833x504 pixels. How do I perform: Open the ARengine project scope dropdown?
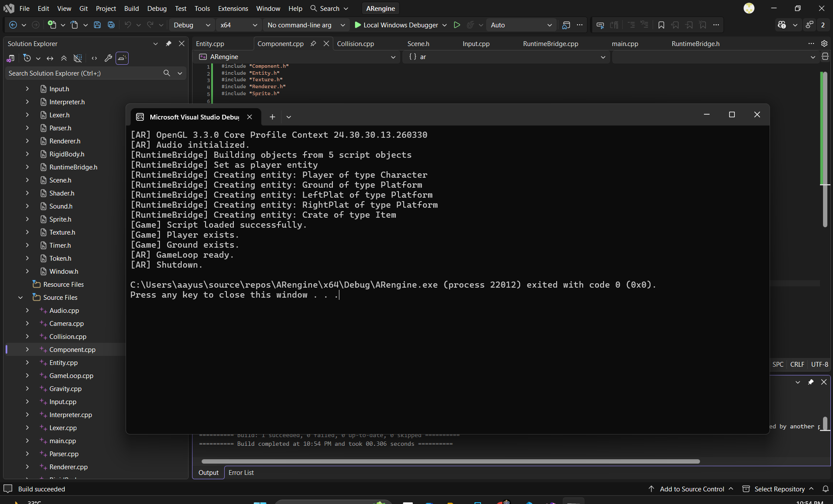tap(297, 57)
